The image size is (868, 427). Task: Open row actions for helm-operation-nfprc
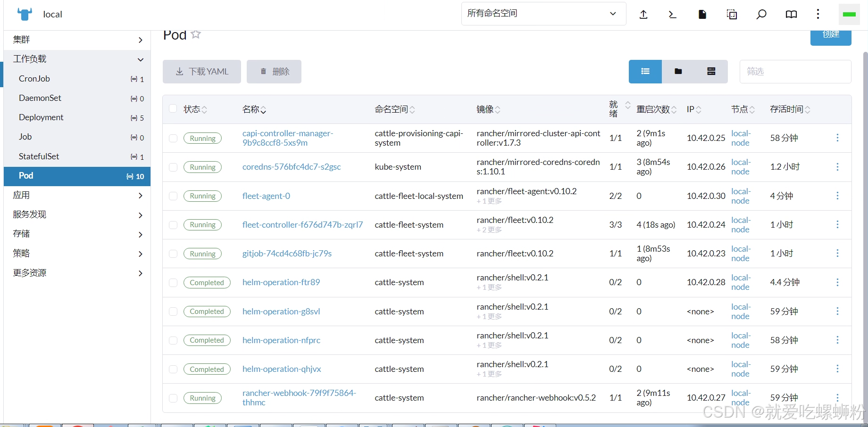click(x=837, y=340)
